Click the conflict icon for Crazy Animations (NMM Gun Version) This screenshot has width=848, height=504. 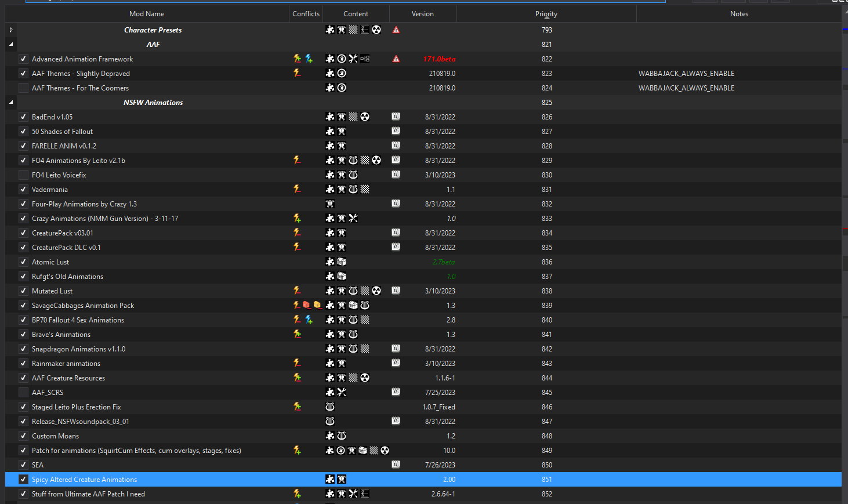coord(297,218)
